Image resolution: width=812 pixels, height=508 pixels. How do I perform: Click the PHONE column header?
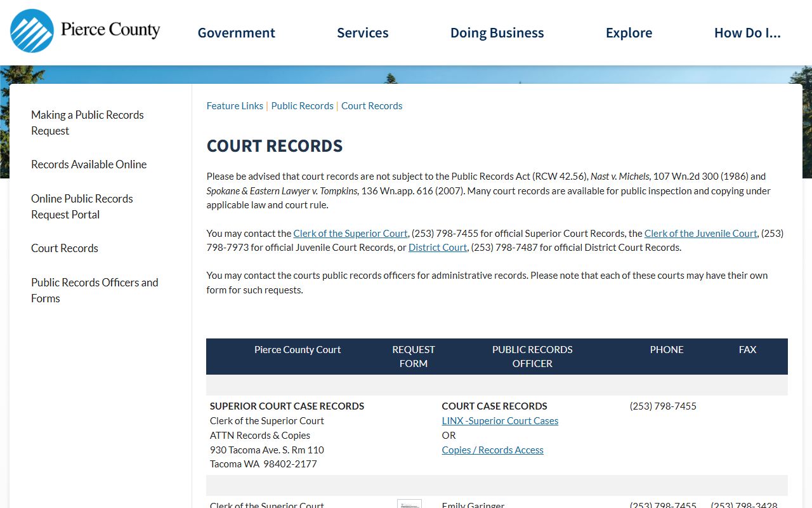(x=667, y=350)
